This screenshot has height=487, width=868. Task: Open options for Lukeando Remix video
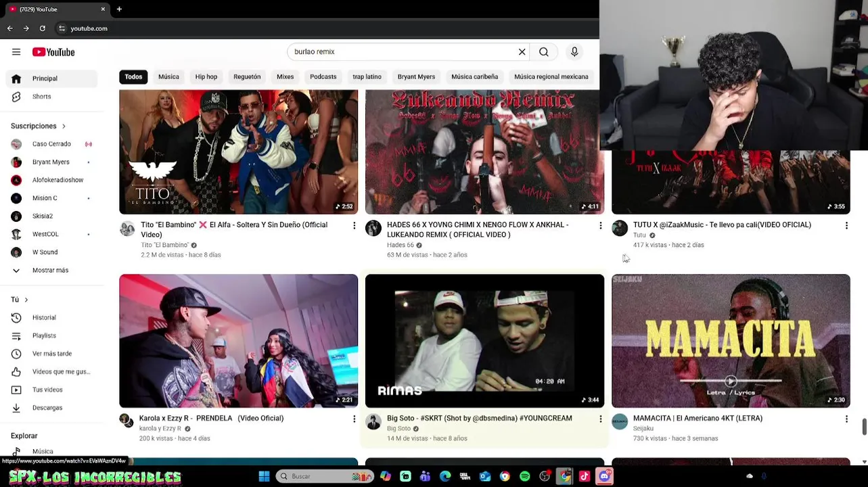click(600, 225)
